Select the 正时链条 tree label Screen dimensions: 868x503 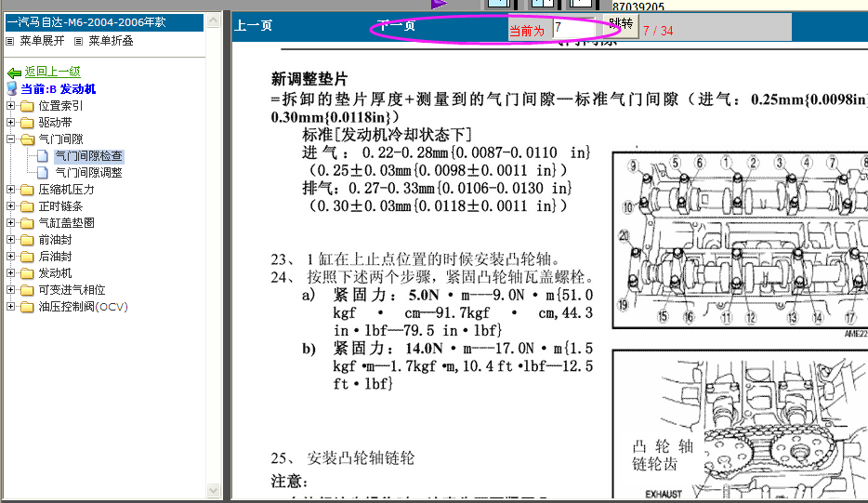pyautogui.click(x=60, y=206)
